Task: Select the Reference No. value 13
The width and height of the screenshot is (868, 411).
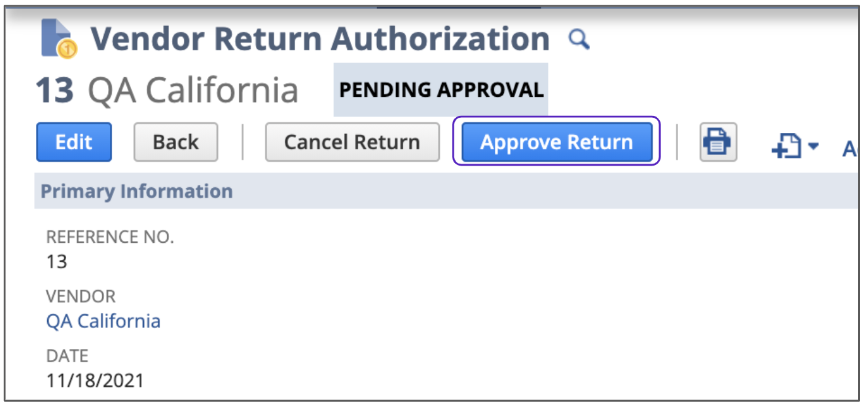Action: click(57, 262)
